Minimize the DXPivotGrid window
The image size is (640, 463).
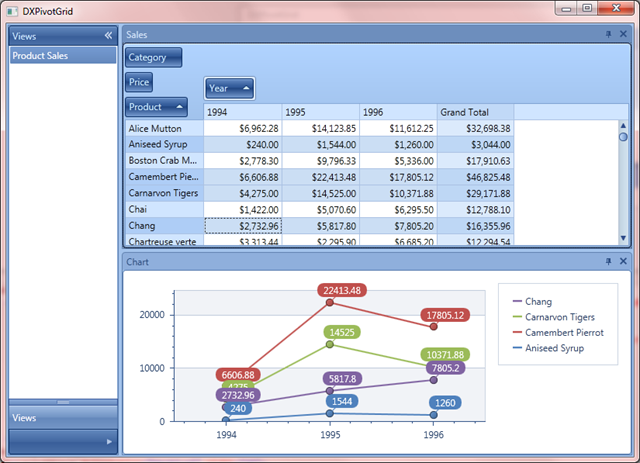click(x=566, y=9)
